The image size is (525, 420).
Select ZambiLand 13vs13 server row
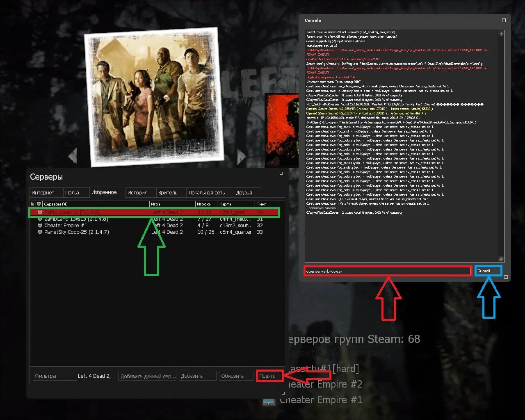[x=154, y=219]
